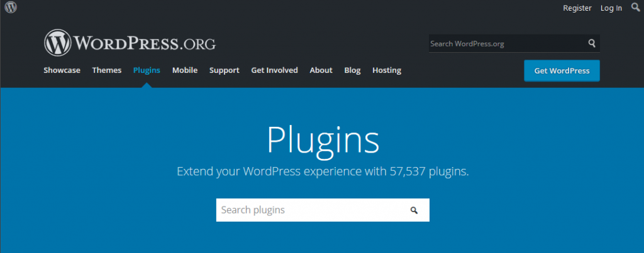Open the Support menu item
The width and height of the screenshot is (644, 253).
tap(224, 70)
